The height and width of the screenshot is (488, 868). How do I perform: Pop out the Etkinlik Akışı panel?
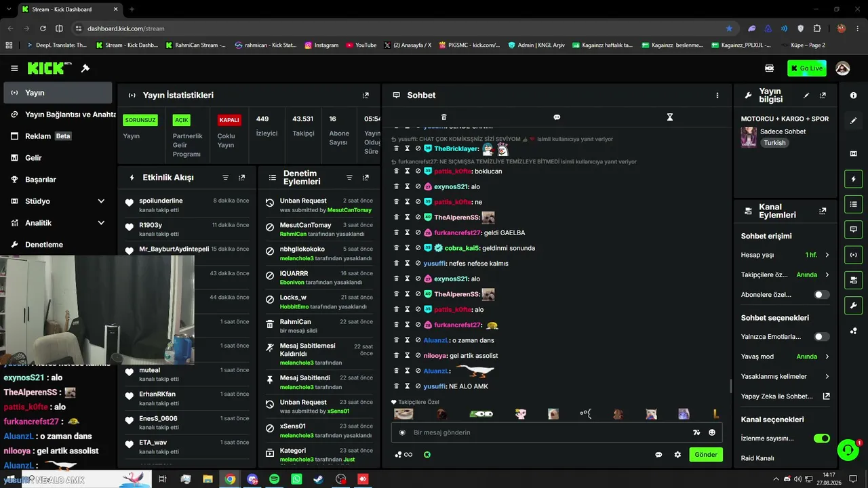(x=242, y=178)
